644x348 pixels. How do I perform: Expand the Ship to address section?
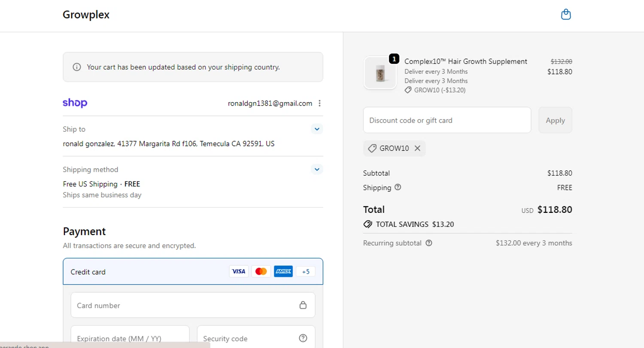pos(317,129)
